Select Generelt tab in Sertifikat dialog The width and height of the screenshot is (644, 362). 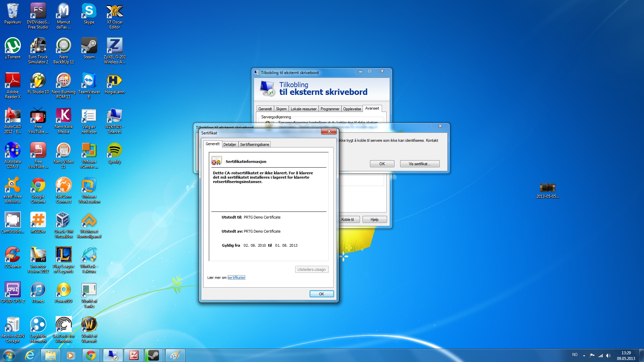[x=213, y=144]
